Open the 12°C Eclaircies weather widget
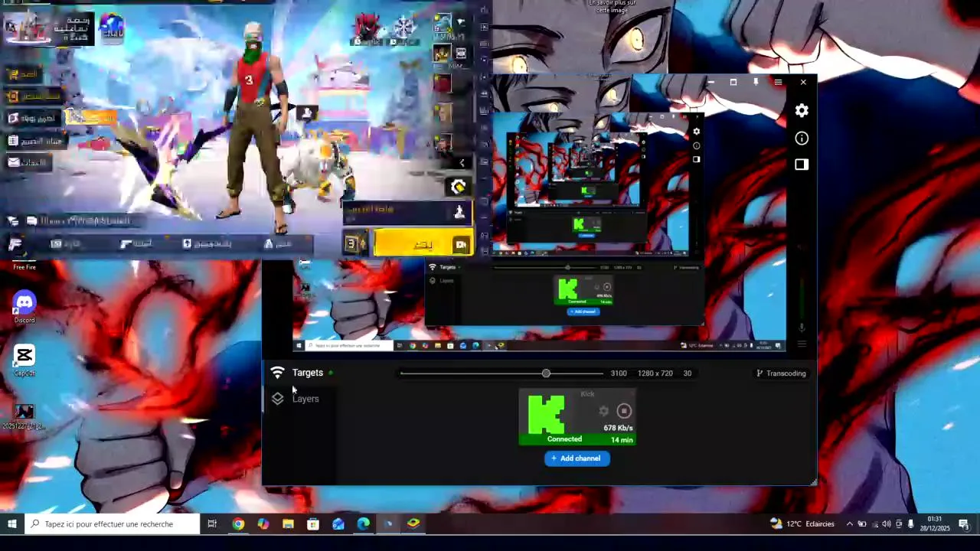 pos(802,524)
